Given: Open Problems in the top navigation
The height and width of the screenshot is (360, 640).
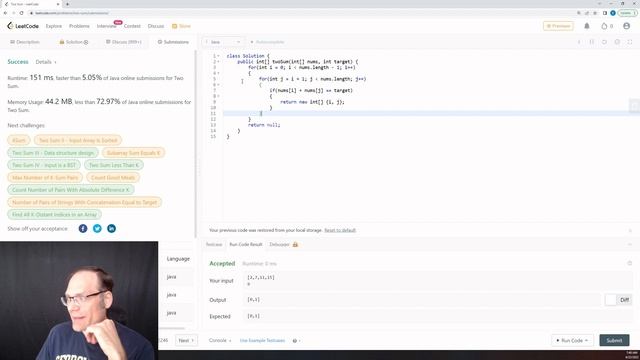Looking at the screenshot, I should pyautogui.click(x=79, y=26).
